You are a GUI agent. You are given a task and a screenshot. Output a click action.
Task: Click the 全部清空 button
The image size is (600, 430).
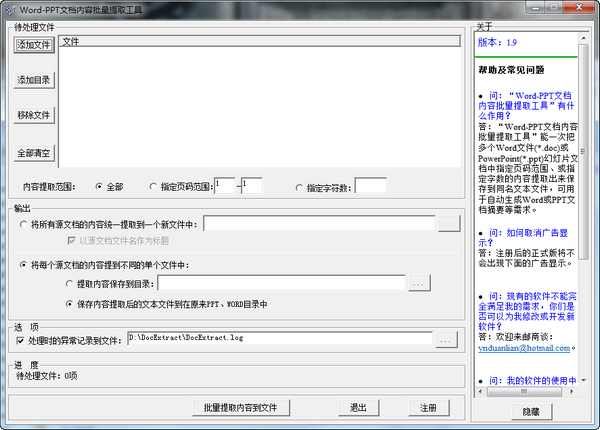pos(34,153)
